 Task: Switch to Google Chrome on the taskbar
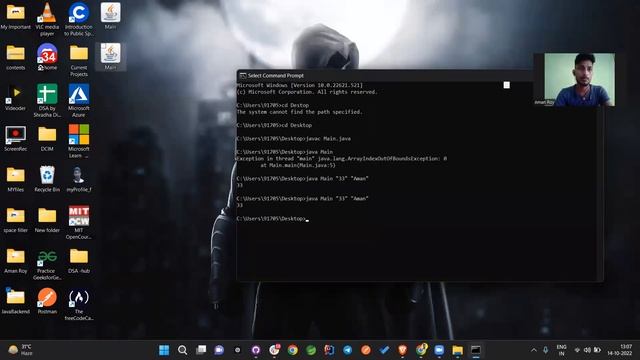pos(293,350)
